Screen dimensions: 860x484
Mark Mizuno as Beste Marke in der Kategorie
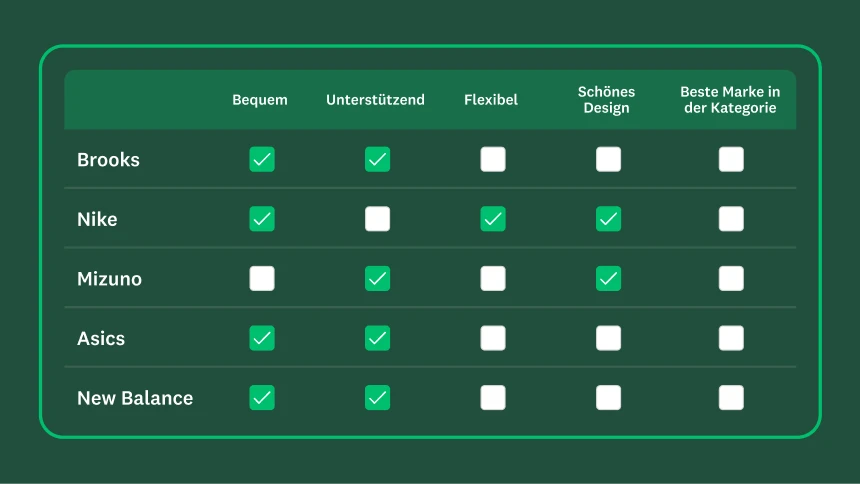731,278
